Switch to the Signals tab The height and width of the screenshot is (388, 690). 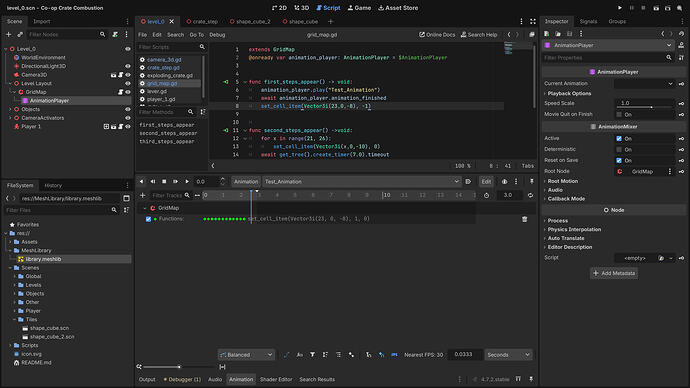pos(588,21)
